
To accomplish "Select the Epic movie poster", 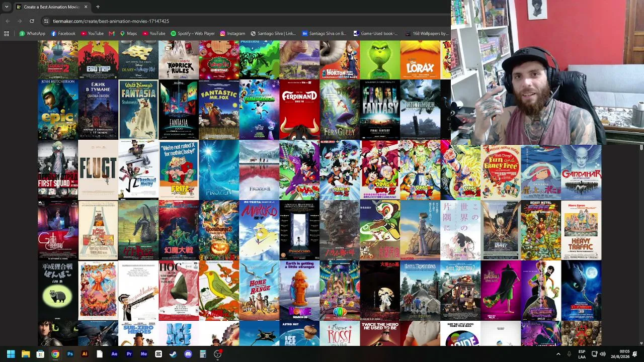I will point(58,110).
